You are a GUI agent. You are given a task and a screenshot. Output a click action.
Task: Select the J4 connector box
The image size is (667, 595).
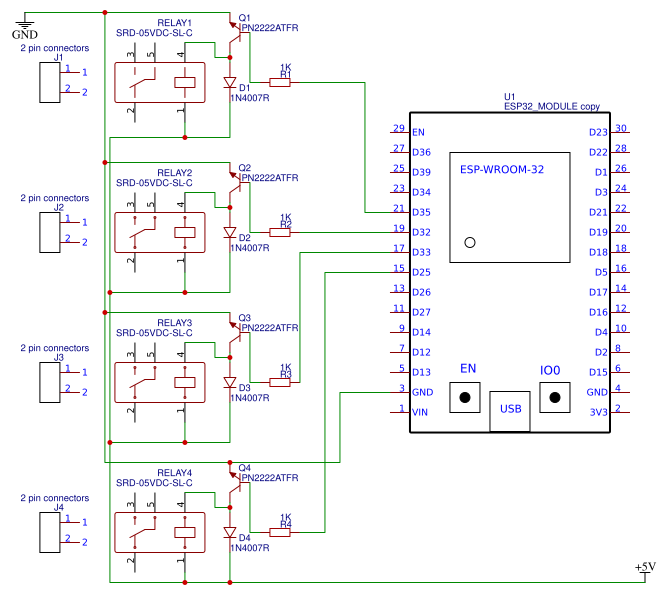[x=50, y=532]
